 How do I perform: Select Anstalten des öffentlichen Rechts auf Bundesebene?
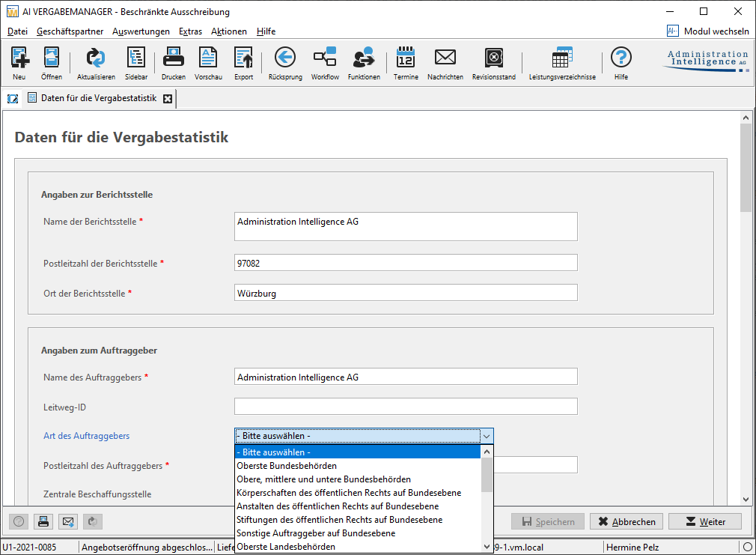(x=358, y=506)
